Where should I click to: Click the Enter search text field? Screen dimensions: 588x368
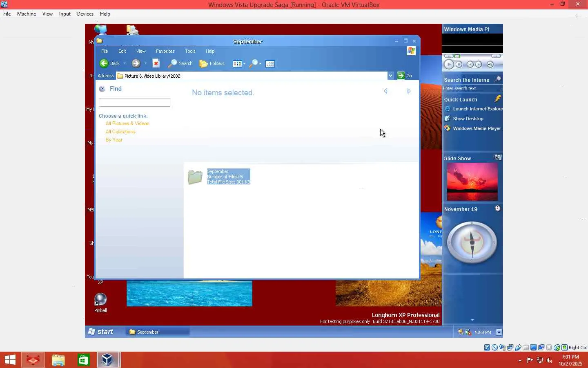[472, 88]
